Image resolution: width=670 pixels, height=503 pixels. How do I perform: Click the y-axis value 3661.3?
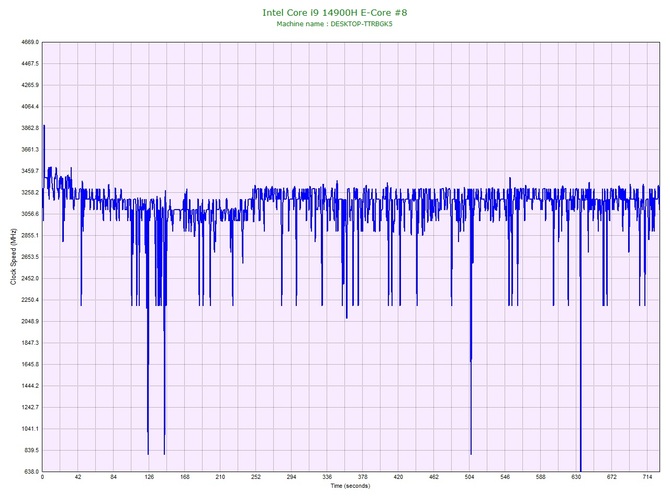[x=30, y=150]
